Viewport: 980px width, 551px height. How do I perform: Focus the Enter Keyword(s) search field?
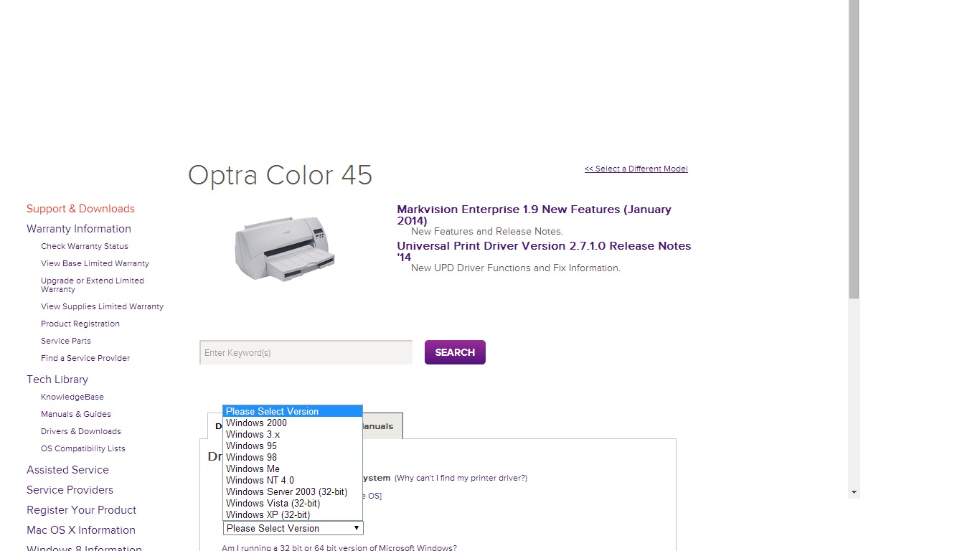[x=306, y=352]
